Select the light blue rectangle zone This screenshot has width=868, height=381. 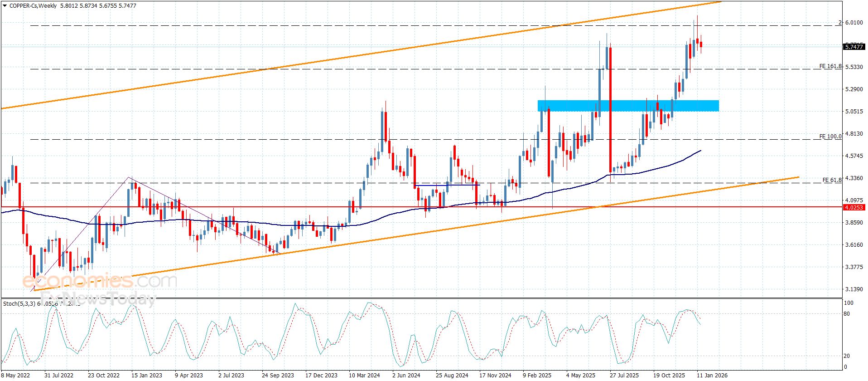coord(627,106)
